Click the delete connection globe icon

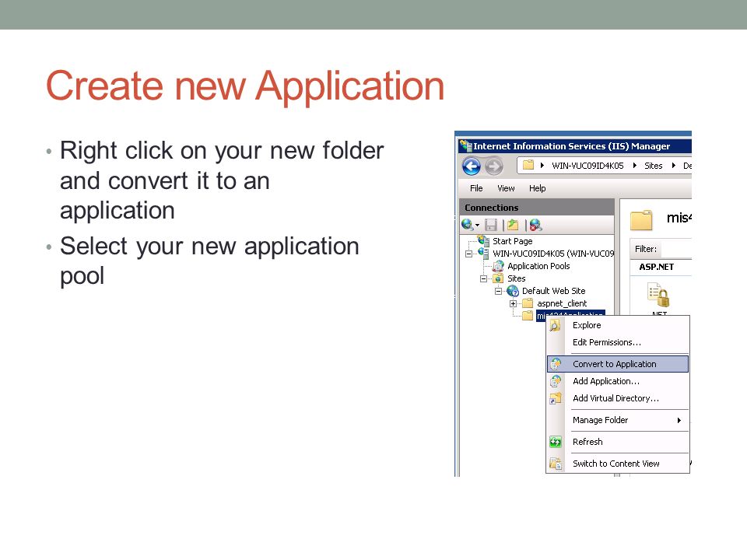click(535, 225)
